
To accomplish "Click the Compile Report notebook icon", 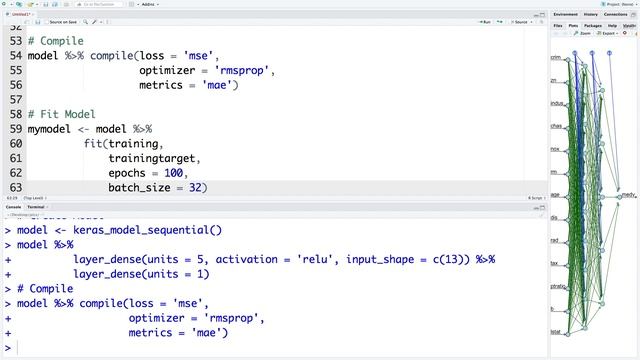I will coord(108,22).
